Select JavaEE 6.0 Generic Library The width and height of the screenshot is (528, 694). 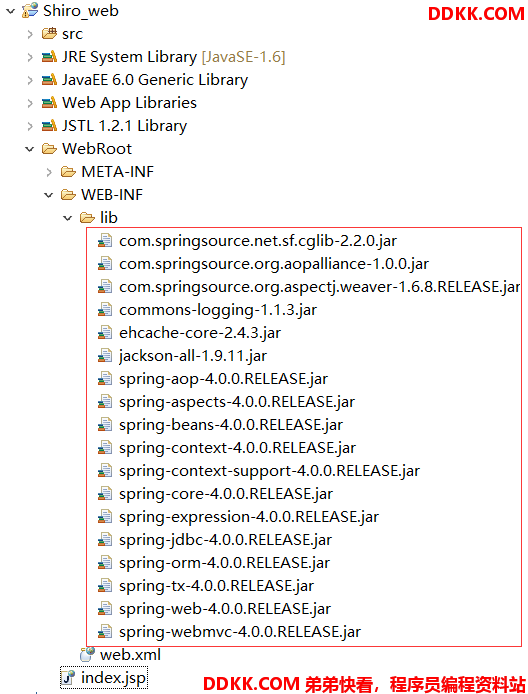point(155,80)
